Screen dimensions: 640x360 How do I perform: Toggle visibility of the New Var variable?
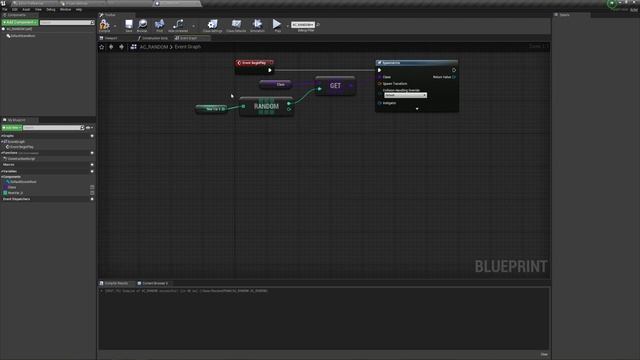pyautogui.click(x=92, y=193)
